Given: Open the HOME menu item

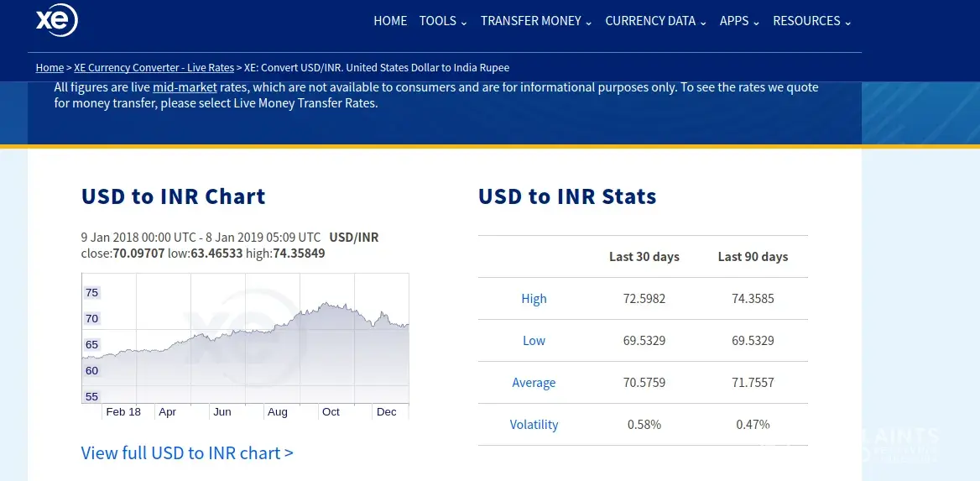Looking at the screenshot, I should [x=390, y=21].
